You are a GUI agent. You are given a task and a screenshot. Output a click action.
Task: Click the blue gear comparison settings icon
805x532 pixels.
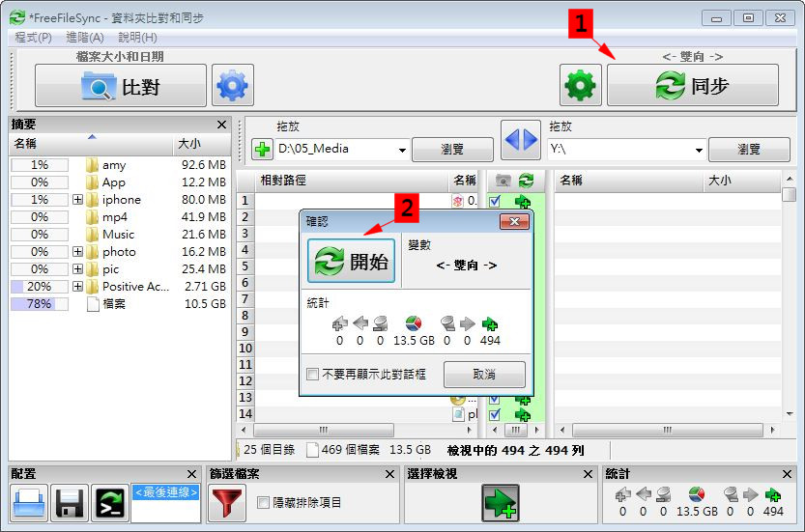pos(233,86)
